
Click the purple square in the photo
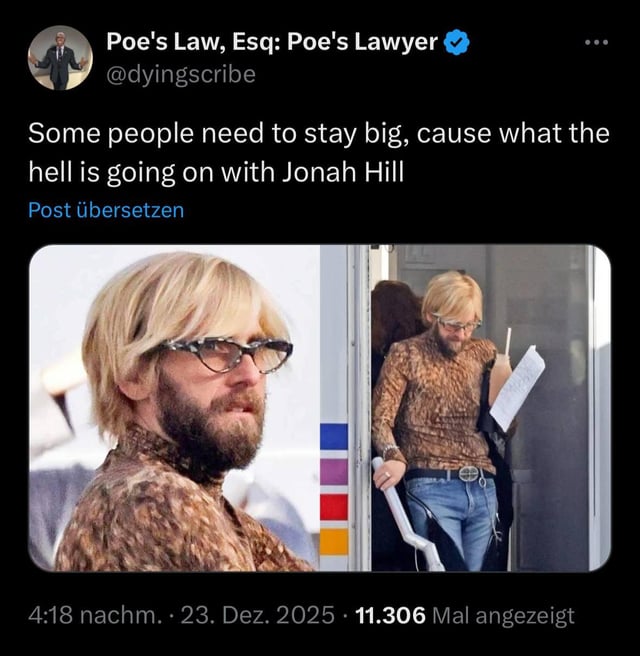pyautogui.click(x=334, y=472)
